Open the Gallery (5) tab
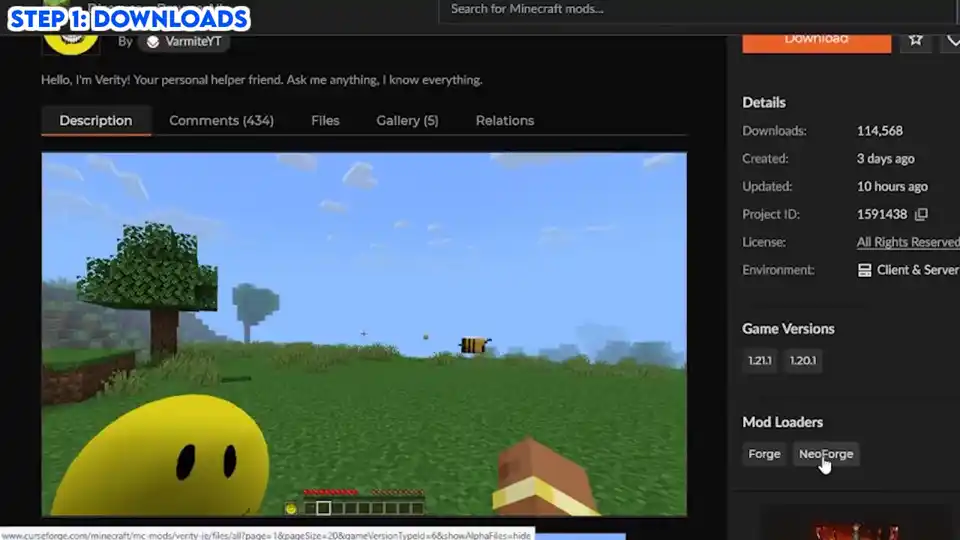960x540 pixels. 407,121
